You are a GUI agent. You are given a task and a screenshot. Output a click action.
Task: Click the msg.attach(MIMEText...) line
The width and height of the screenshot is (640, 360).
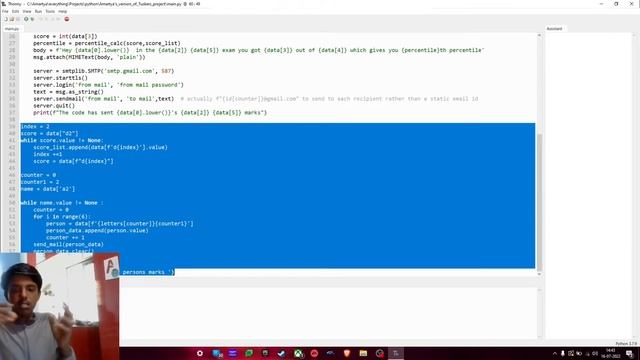pyautogui.click(x=89, y=57)
